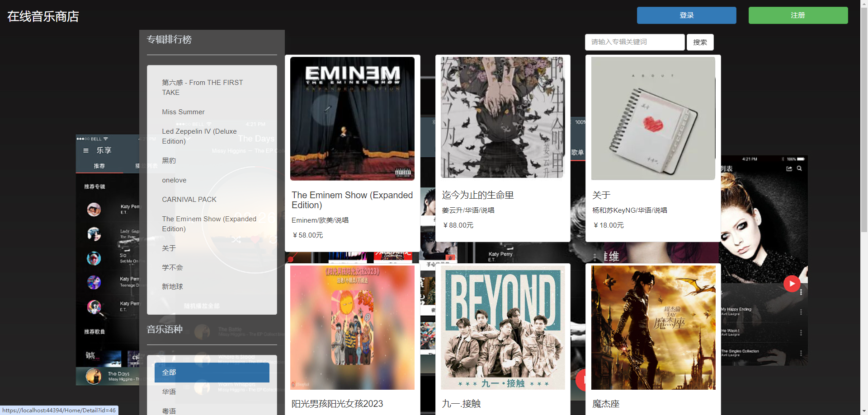
Task: Click the ￥58.00元 price
Action: [x=307, y=235]
